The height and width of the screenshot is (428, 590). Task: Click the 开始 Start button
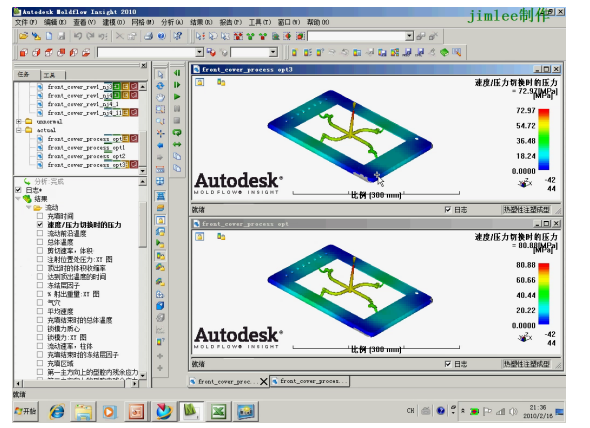click(x=26, y=411)
